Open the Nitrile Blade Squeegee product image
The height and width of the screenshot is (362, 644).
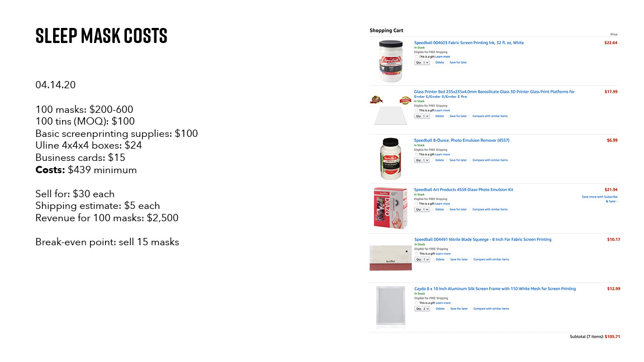(391, 258)
